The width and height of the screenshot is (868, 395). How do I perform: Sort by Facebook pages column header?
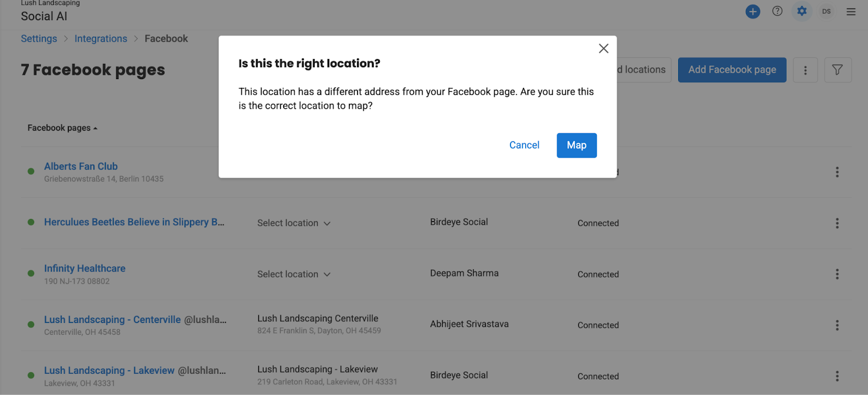tap(62, 128)
